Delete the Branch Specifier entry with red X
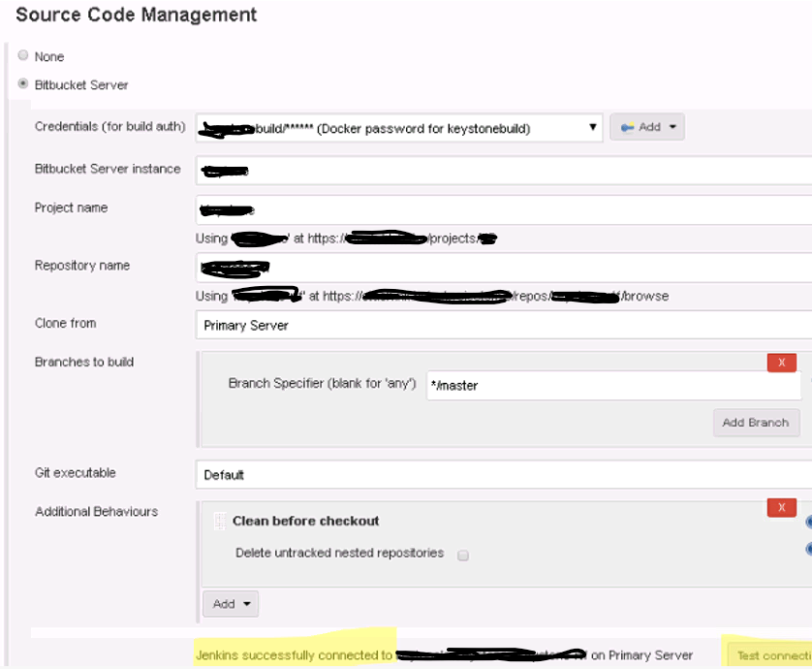Viewport: 812px width, 669px height. coord(781,363)
